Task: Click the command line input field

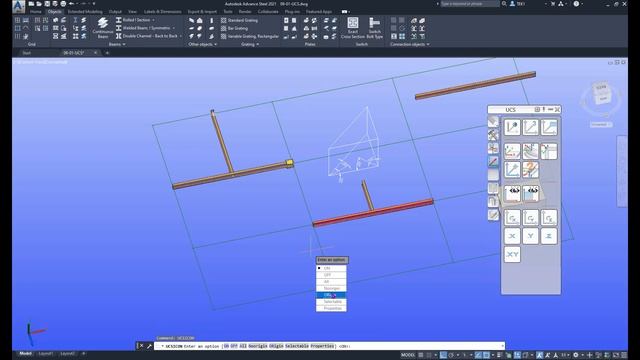Action: (x=329, y=346)
